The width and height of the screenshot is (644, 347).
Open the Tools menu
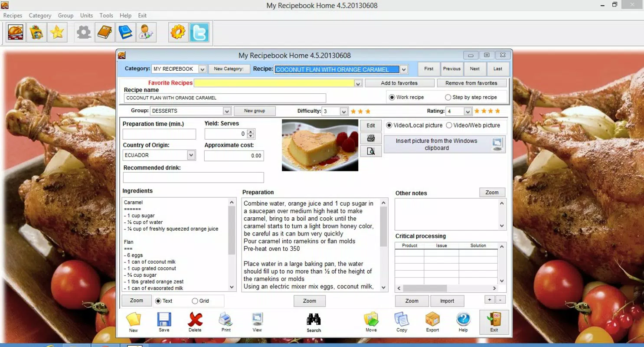[x=106, y=15]
